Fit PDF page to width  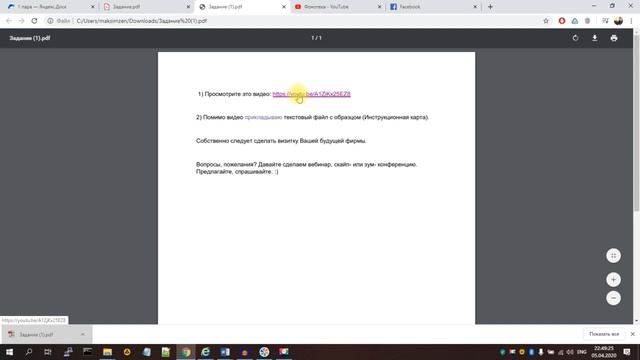pyautogui.click(x=613, y=256)
